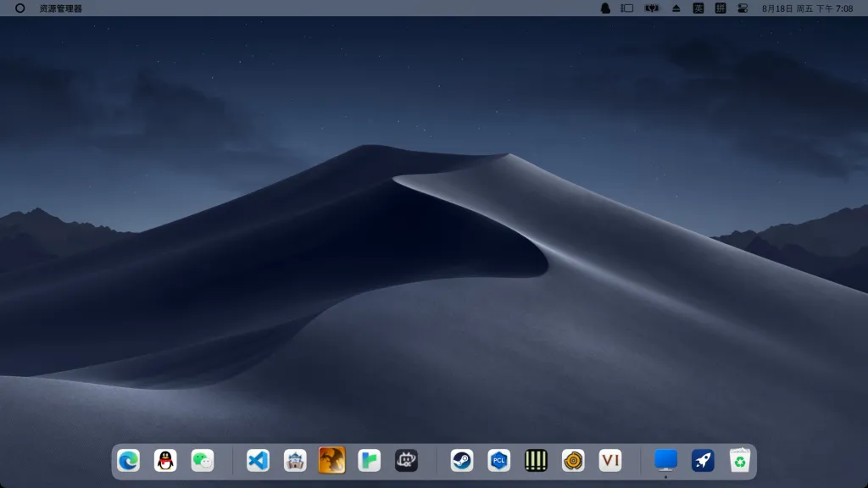Launch Visual Studio Code
The height and width of the screenshot is (488, 868).
pyautogui.click(x=258, y=460)
